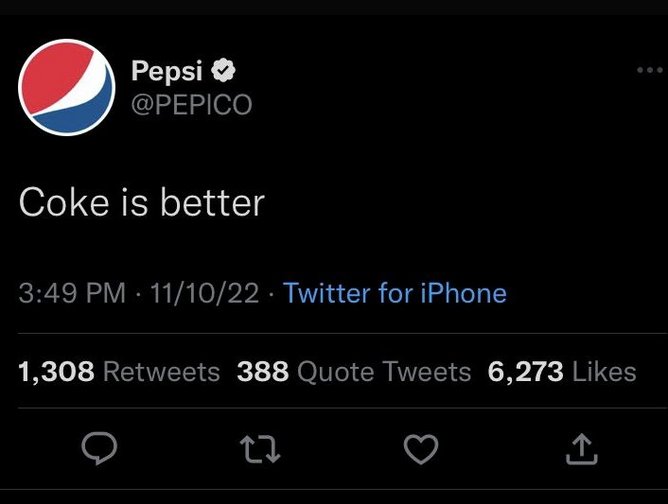Open the three-dot more options menu

click(x=650, y=70)
